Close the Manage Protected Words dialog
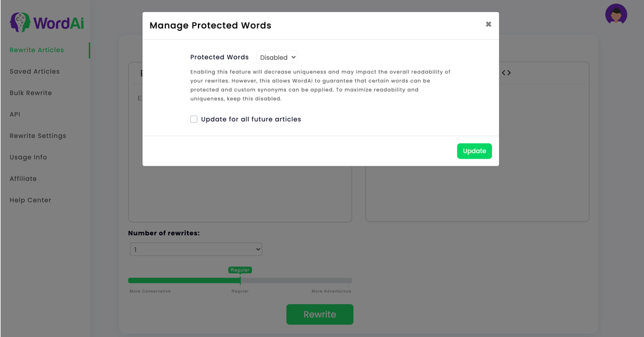 click(x=488, y=24)
